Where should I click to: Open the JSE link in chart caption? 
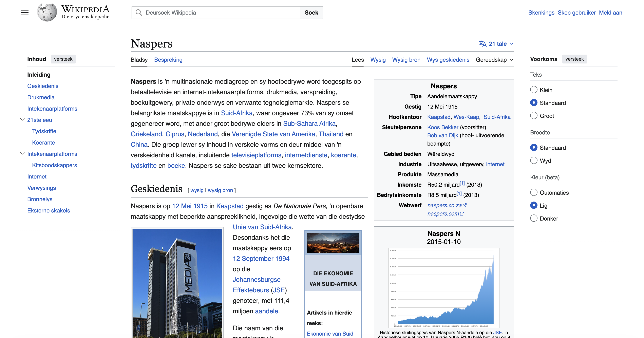click(497, 333)
